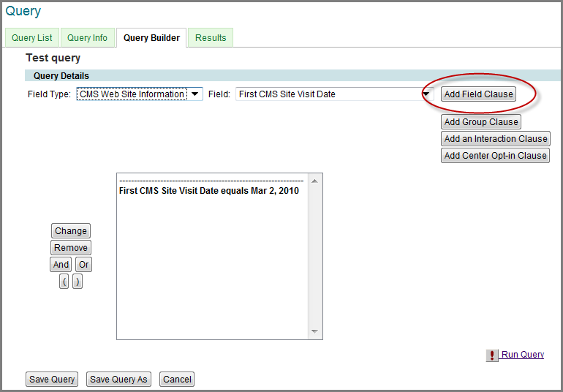
Task: Open the Results tab
Action: pyautogui.click(x=211, y=38)
